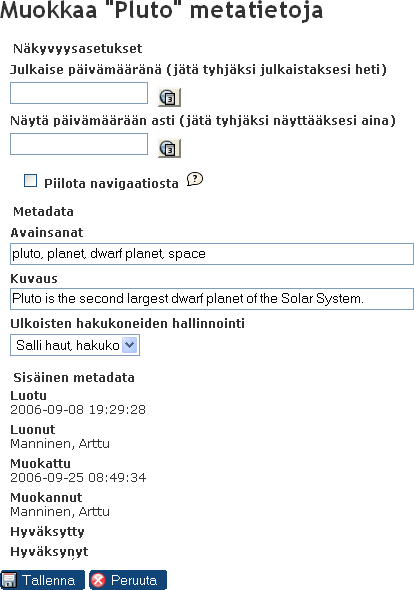The image size is (414, 590).
Task: Click dropdown arrow beside Salli haut
Action: [x=130, y=345]
